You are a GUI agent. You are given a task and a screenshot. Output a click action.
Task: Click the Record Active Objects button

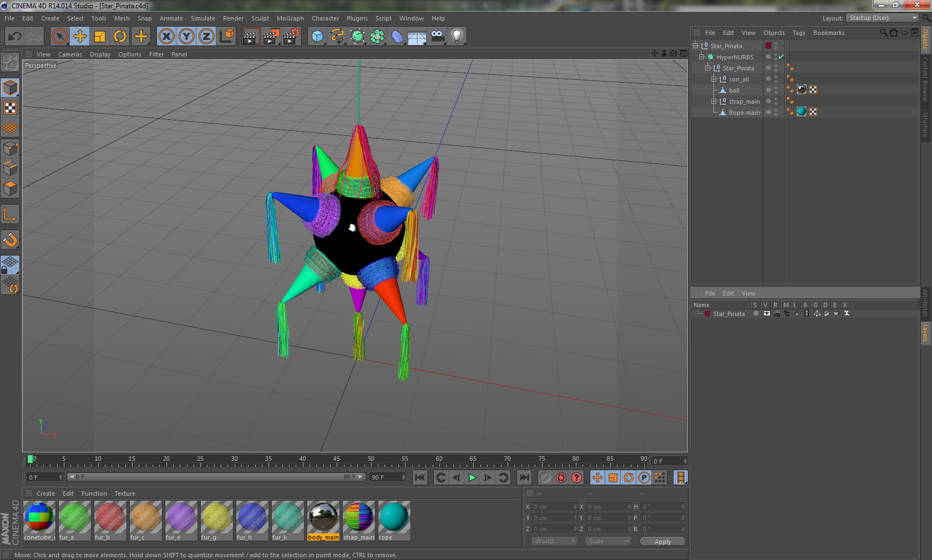click(x=545, y=477)
